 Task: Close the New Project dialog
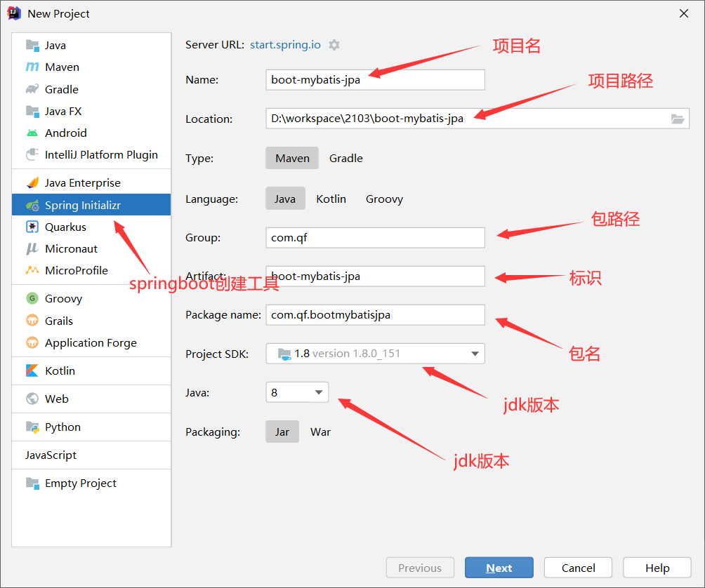684,13
